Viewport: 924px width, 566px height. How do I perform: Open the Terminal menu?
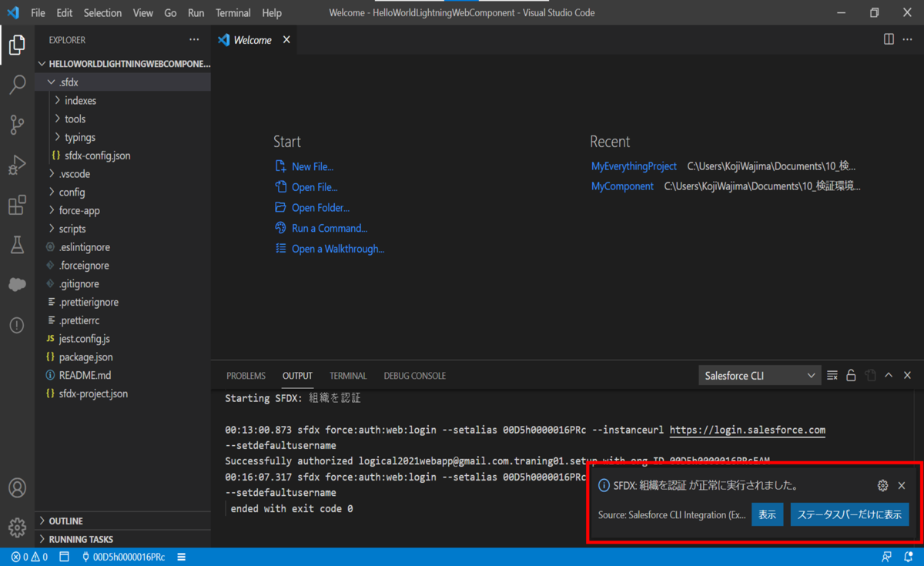[x=233, y=13]
